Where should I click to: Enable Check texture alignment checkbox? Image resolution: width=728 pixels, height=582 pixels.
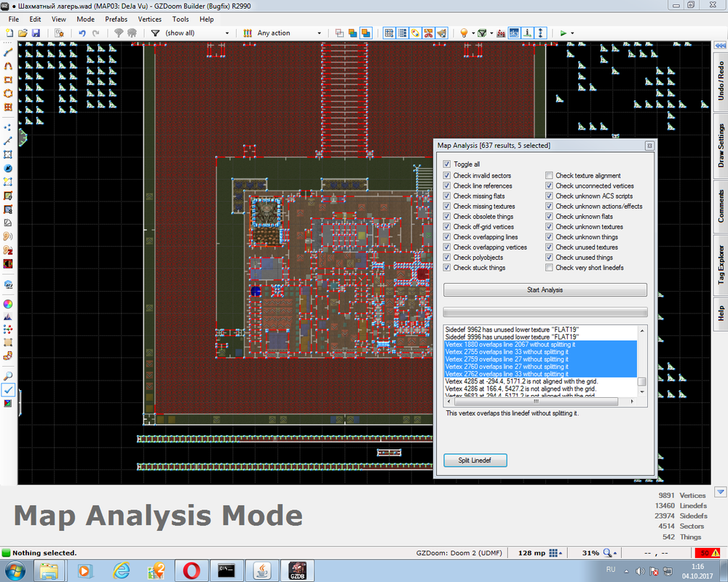point(549,175)
